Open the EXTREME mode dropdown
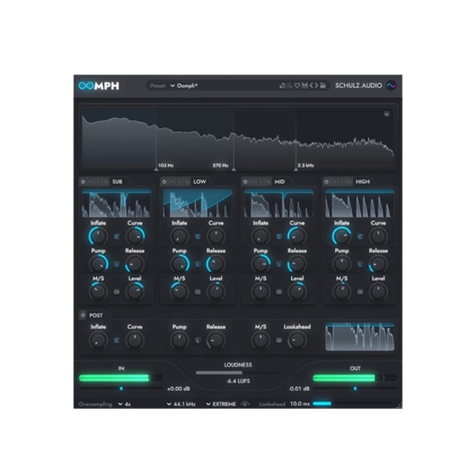 click(x=221, y=404)
